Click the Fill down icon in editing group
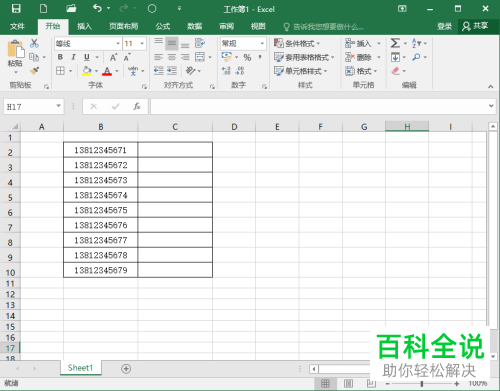This screenshot has width=500, height=391. pyautogui.click(x=395, y=57)
